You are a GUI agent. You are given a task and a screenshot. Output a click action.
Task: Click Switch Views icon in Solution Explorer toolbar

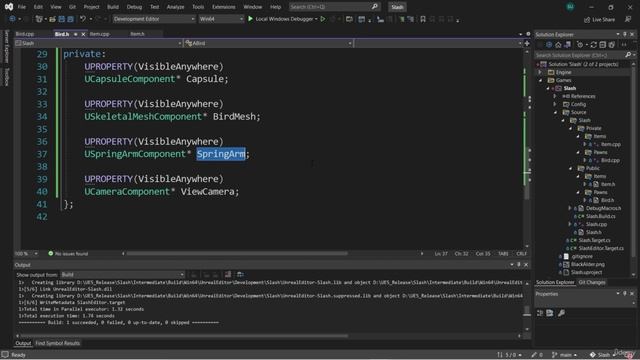click(x=567, y=45)
